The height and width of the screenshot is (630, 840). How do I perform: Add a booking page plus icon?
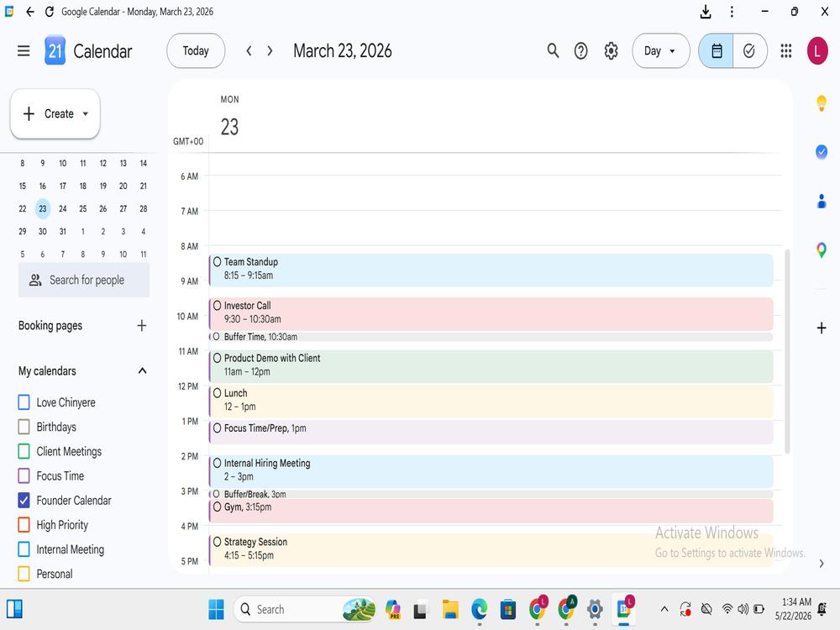point(141,326)
